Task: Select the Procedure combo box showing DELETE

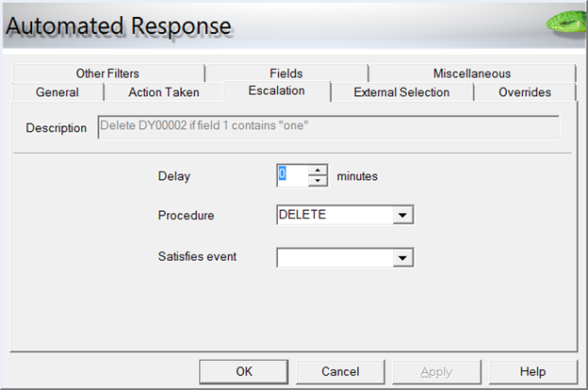Action: (x=335, y=216)
